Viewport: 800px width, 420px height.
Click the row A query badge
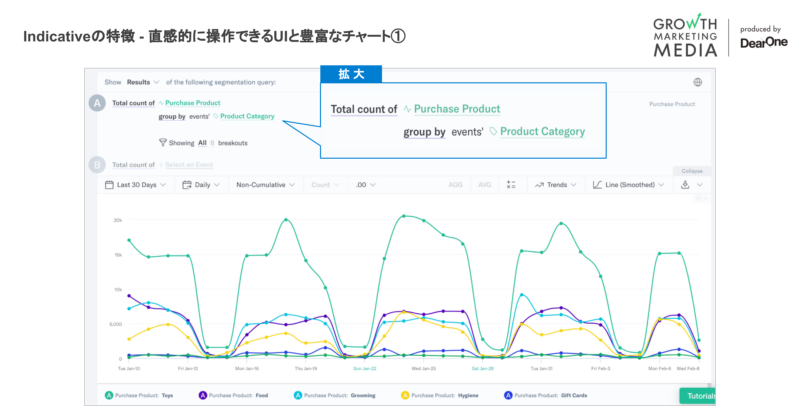click(97, 103)
